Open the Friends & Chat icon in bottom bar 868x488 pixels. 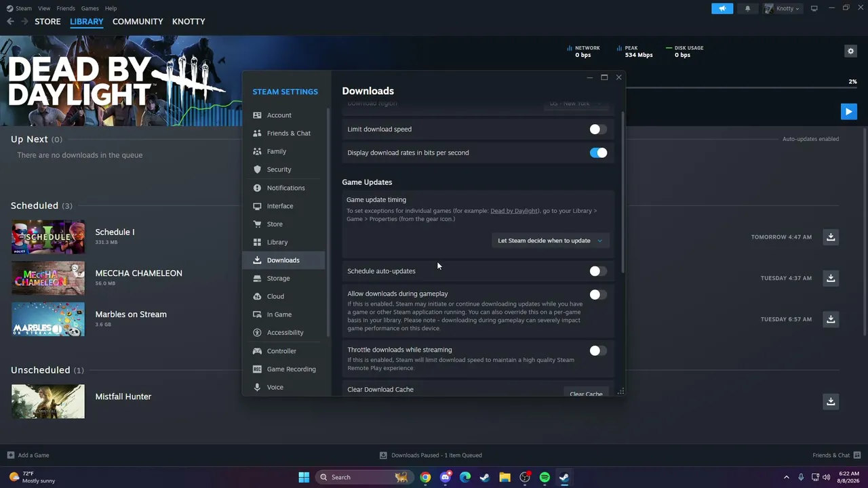pyautogui.click(x=857, y=455)
